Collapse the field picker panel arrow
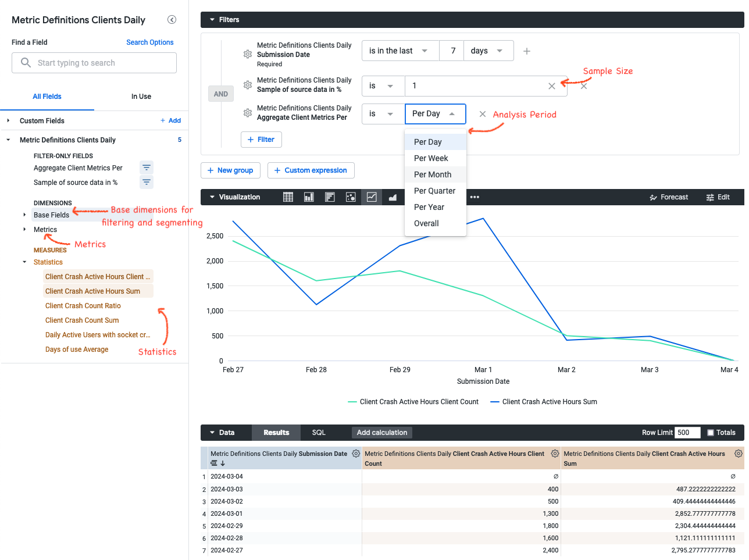The width and height of the screenshot is (749, 560). coord(172,20)
